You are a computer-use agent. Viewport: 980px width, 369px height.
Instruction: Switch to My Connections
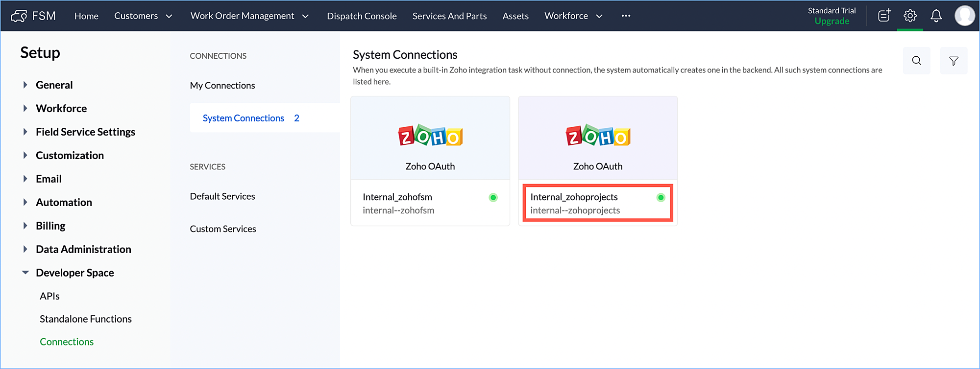222,86
